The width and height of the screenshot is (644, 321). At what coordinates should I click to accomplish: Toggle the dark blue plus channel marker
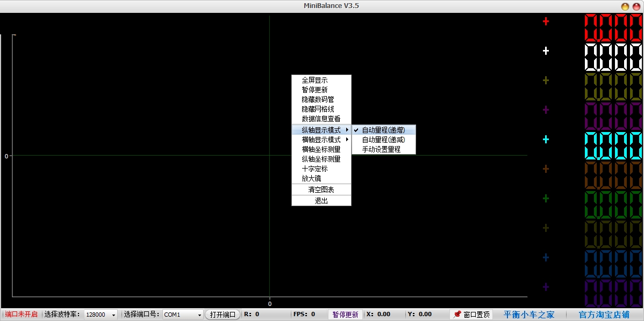point(546,258)
